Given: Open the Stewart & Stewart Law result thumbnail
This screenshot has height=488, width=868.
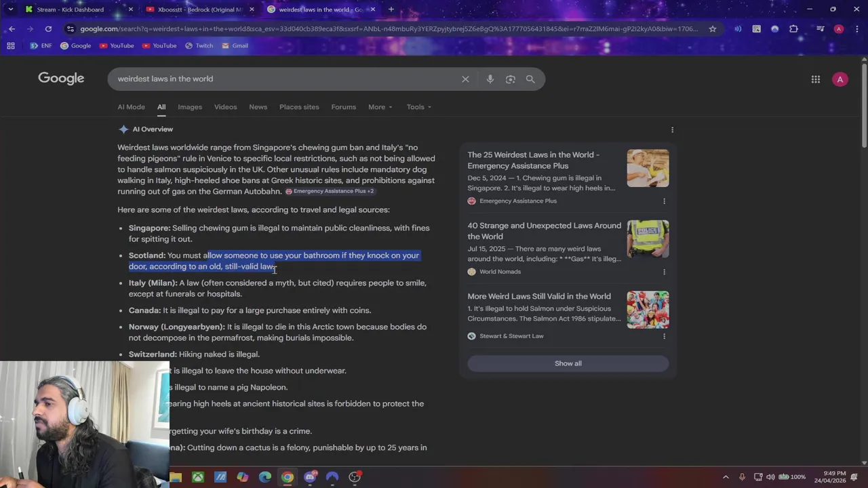Looking at the screenshot, I should (648, 310).
